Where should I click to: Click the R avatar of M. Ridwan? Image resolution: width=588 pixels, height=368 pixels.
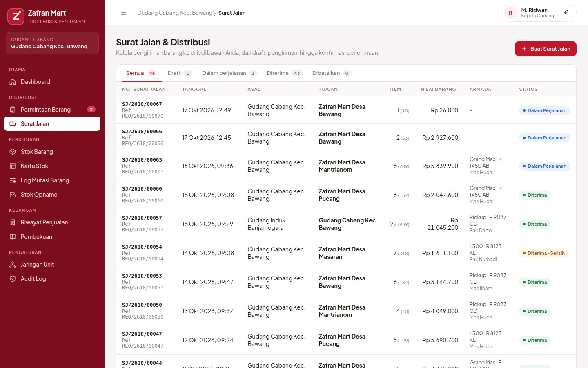coord(510,13)
